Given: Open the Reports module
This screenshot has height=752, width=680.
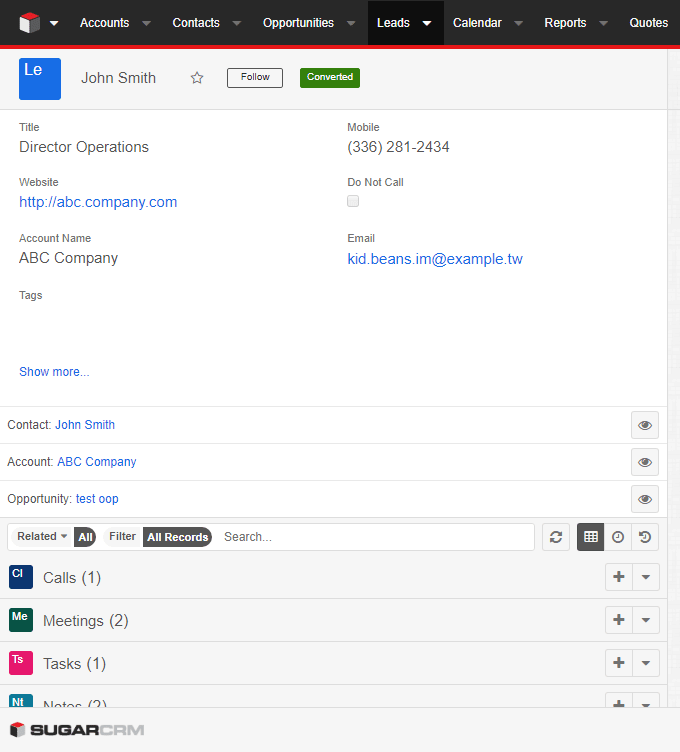Looking at the screenshot, I should (565, 23).
